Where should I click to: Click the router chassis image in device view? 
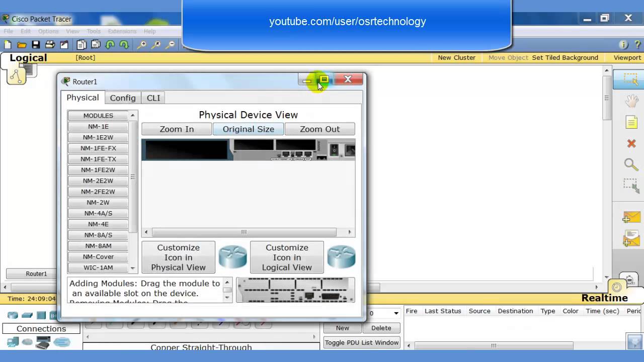click(249, 150)
